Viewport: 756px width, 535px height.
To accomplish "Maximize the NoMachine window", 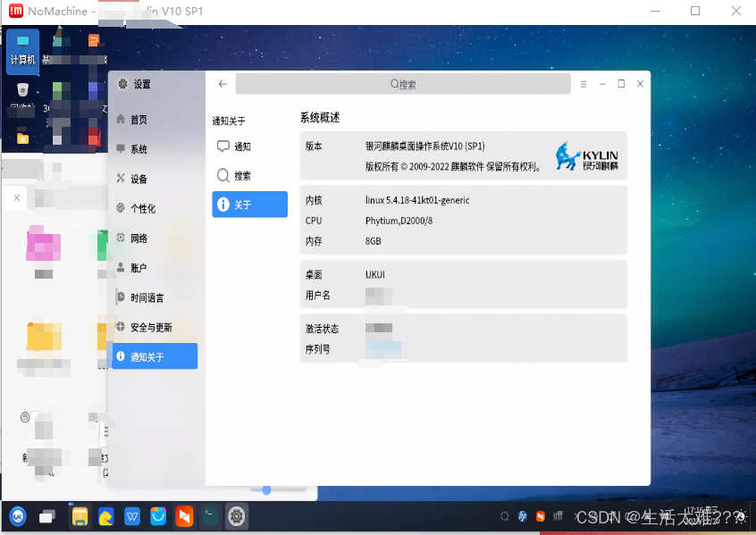I will click(694, 11).
